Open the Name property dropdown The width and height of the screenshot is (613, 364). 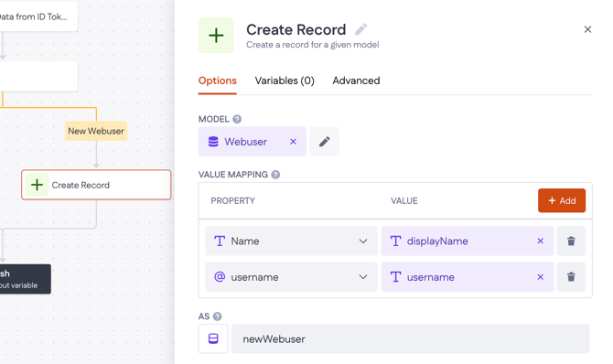click(x=291, y=241)
